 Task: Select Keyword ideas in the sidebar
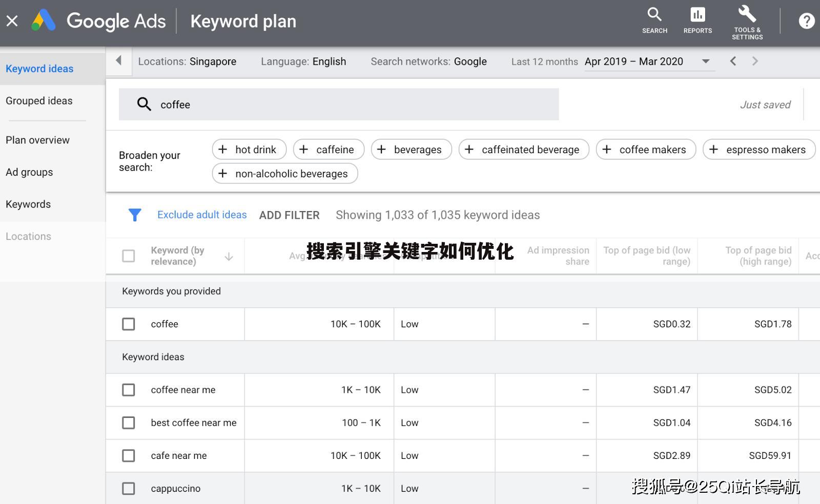tap(53, 69)
